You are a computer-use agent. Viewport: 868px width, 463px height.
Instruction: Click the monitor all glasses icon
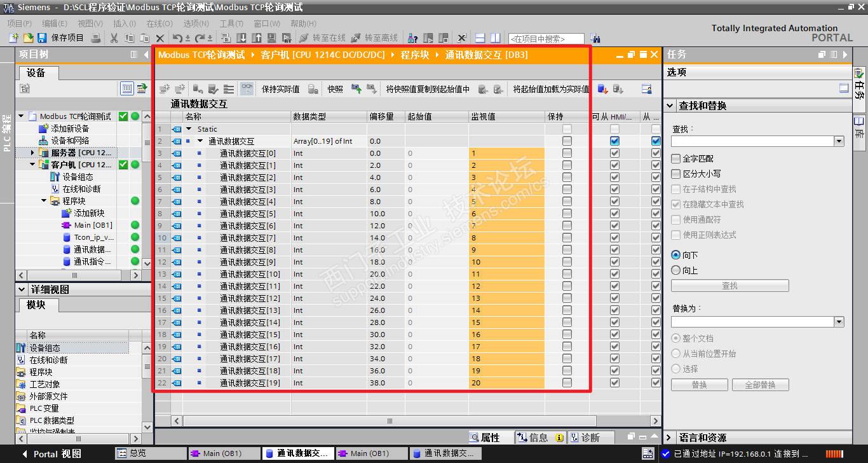[247, 89]
